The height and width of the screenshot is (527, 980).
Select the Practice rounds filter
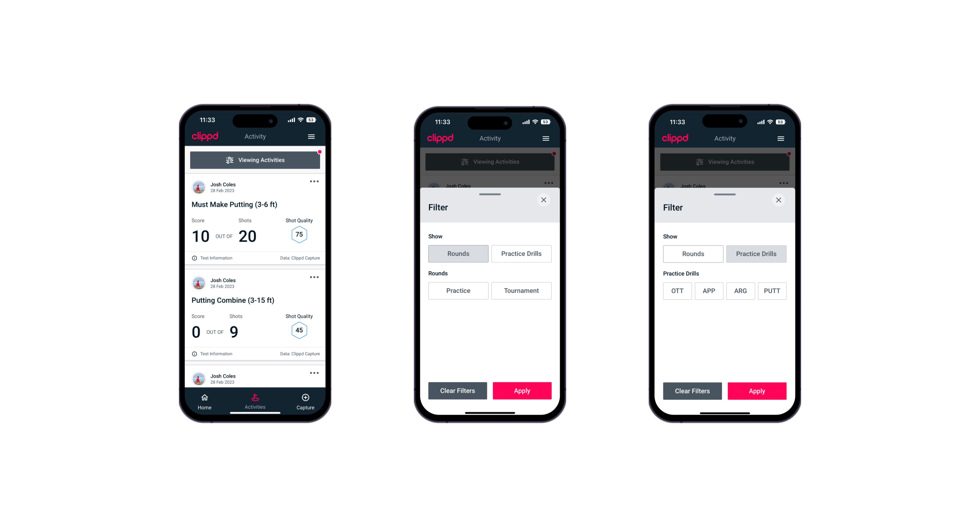459,290
